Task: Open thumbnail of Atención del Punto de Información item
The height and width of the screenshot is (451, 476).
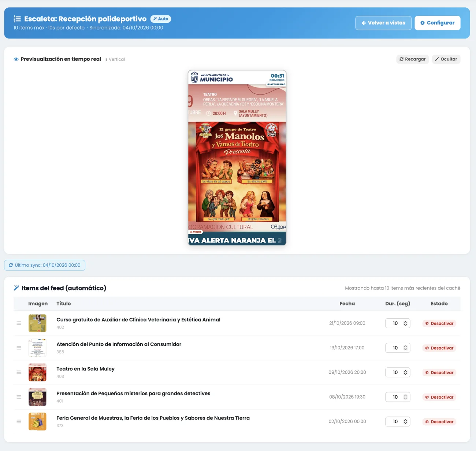Action: click(37, 348)
